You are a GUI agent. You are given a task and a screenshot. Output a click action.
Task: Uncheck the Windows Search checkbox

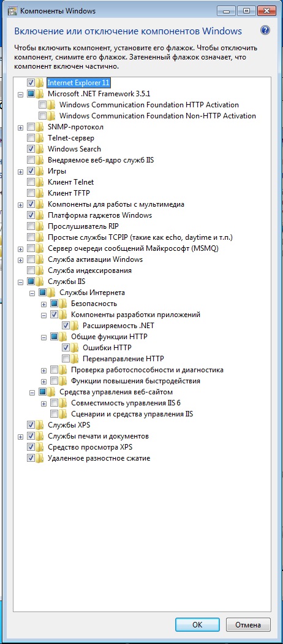31,148
